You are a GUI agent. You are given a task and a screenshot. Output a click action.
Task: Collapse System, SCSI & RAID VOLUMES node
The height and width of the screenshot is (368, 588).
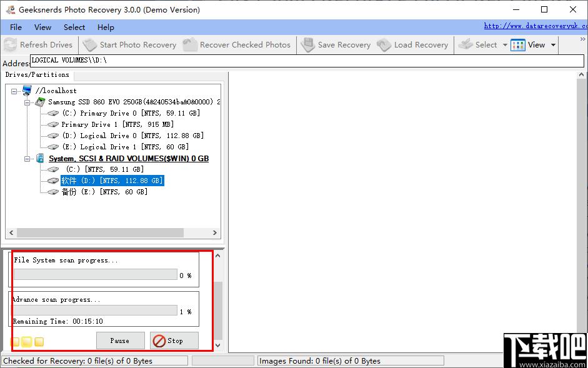27,159
